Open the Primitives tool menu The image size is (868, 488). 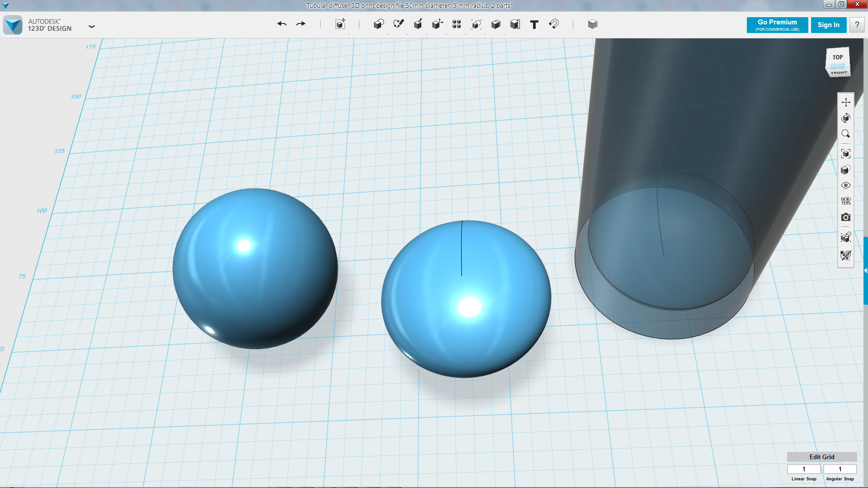(x=378, y=24)
